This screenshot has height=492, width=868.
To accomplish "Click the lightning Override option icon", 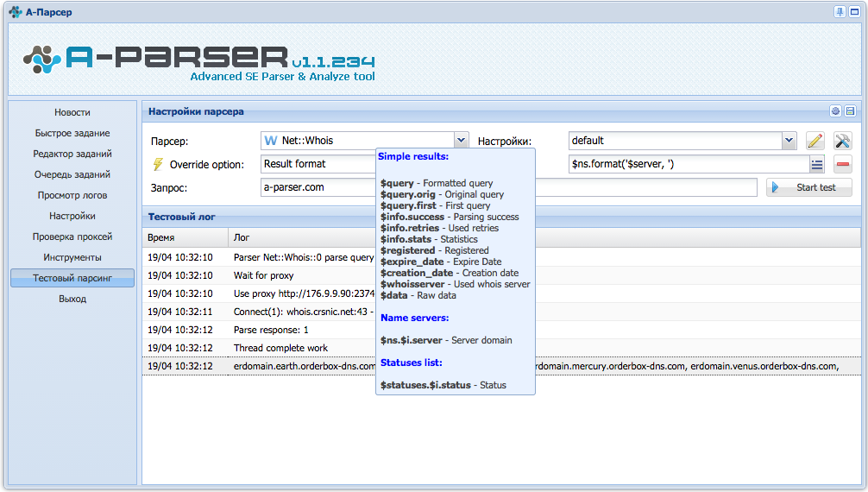I will pos(158,165).
